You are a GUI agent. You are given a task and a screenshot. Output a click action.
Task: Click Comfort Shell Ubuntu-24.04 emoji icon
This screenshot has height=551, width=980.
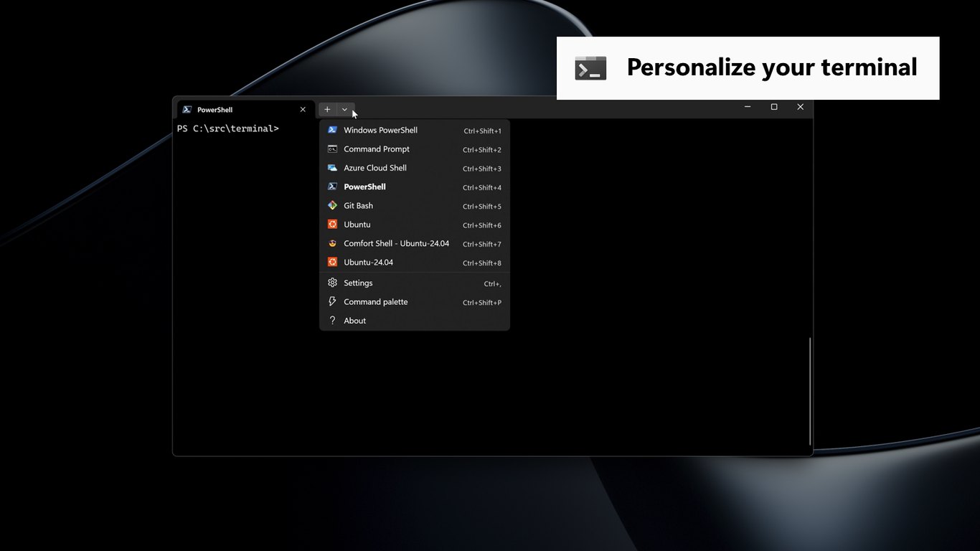point(332,243)
